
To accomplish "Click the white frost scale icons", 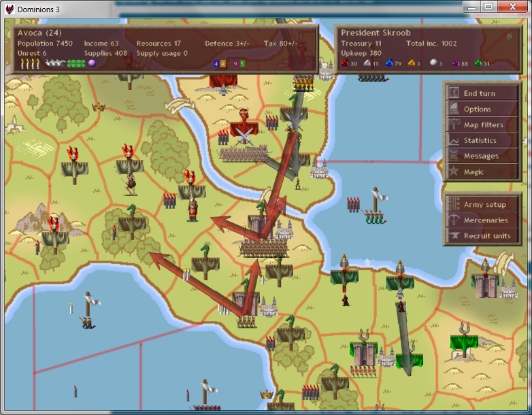I will 55,63.
